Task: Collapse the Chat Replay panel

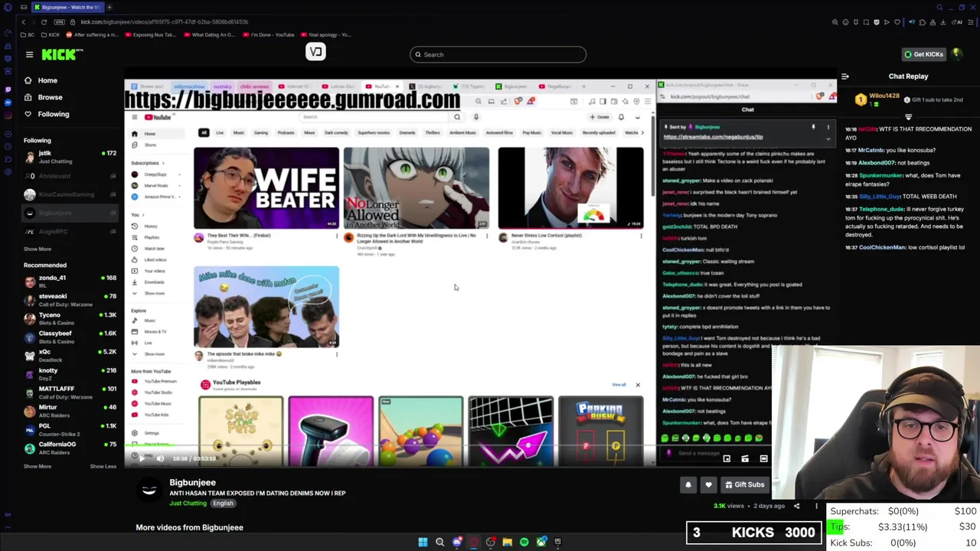Action: (x=845, y=77)
